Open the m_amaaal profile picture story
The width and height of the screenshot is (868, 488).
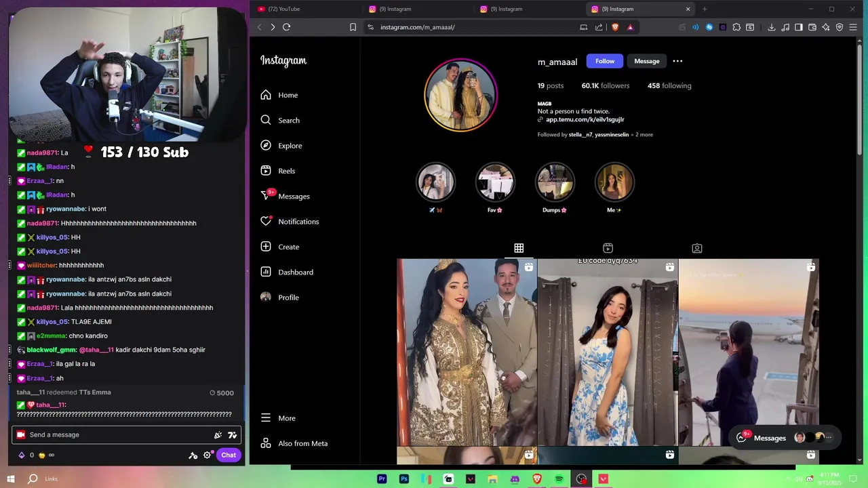[x=460, y=95]
